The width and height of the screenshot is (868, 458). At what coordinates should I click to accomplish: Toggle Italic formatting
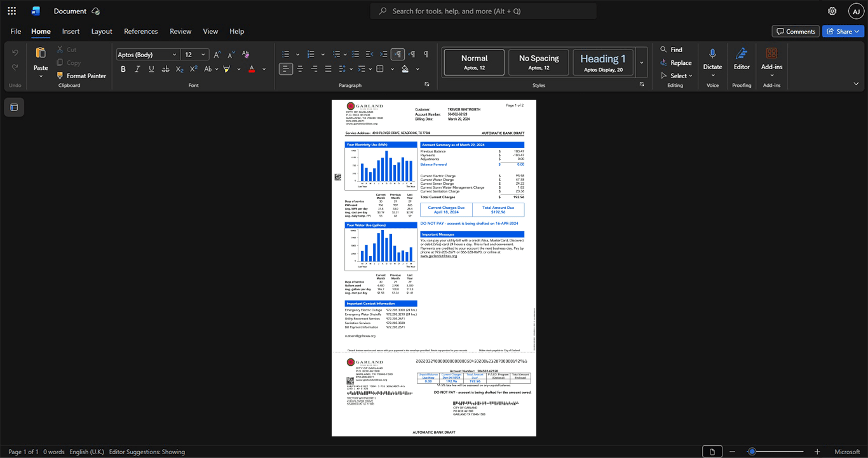[137, 69]
